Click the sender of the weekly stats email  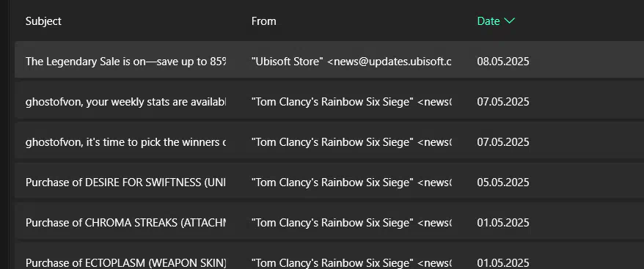click(351, 101)
